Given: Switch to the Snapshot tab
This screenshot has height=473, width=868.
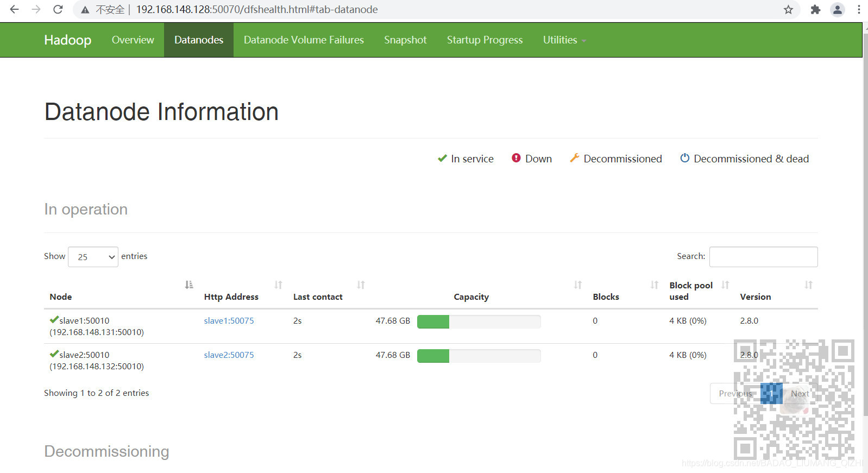Looking at the screenshot, I should point(405,40).
